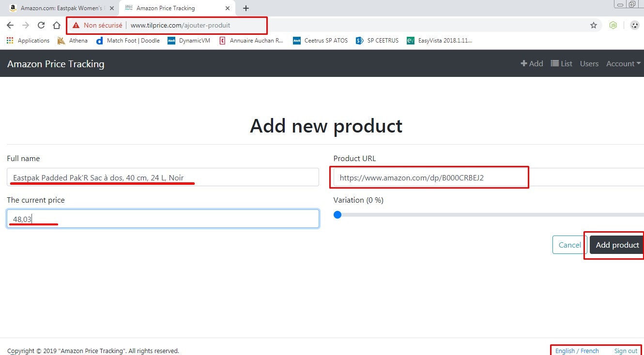Screen dimensions: 644x355
Task: Focus the current price field
Action: coord(163,219)
